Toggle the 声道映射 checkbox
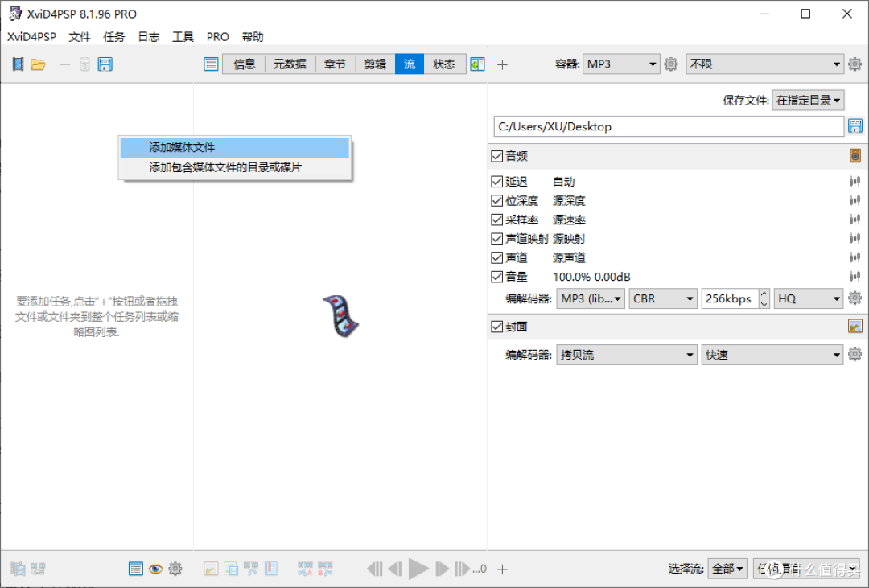869x588 pixels. pyautogui.click(x=496, y=238)
